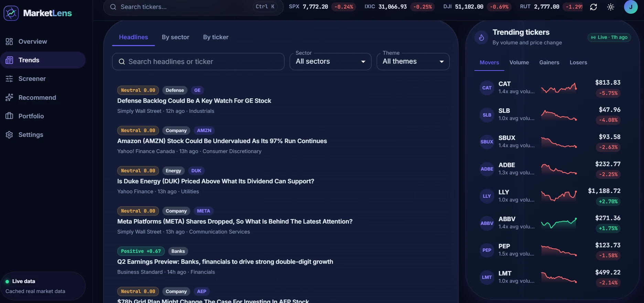Click the IXIC index quote
The height and width of the screenshot is (303, 644).
[400, 7]
